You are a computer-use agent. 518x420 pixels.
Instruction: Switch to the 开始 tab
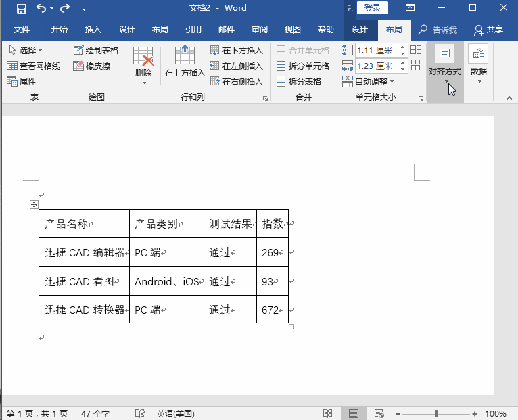tap(59, 30)
